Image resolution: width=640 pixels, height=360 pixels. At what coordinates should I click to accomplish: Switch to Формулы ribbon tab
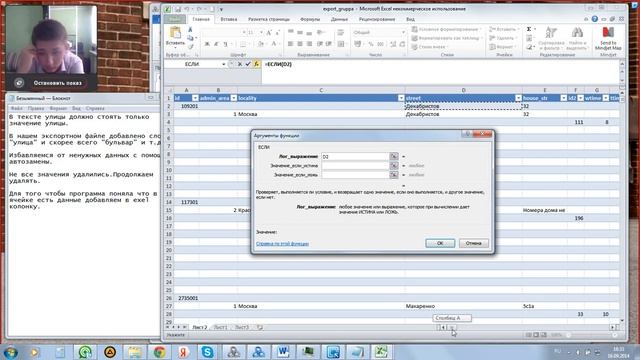click(x=310, y=19)
